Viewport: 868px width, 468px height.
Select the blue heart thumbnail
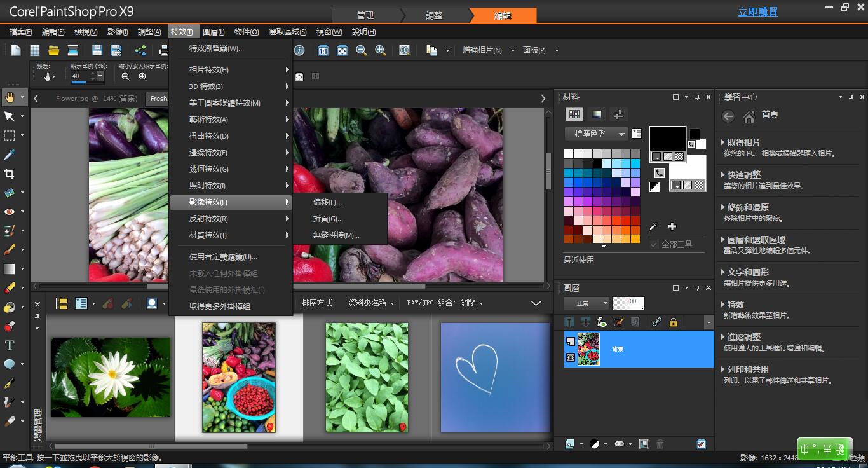pyautogui.click(x=496, y=378)
